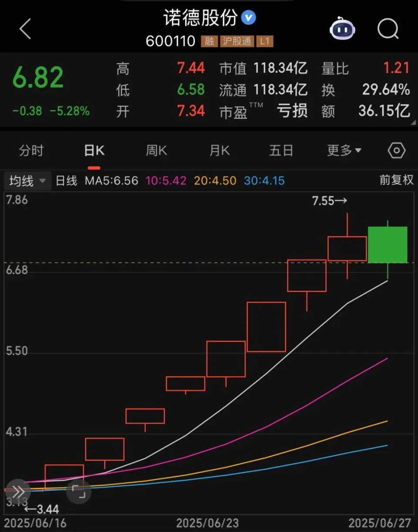Switch to the 分时 tab
This screenshot has width=418, height=532.
click(31, 151)
